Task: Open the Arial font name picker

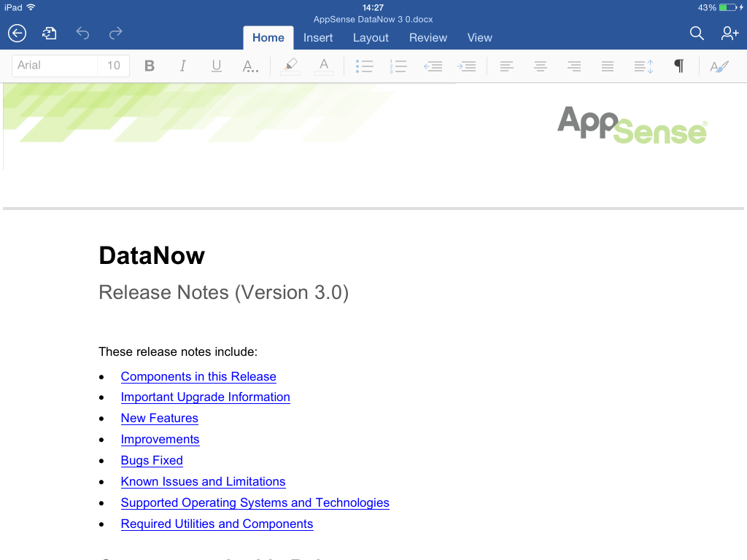Action: coord(55,65)
